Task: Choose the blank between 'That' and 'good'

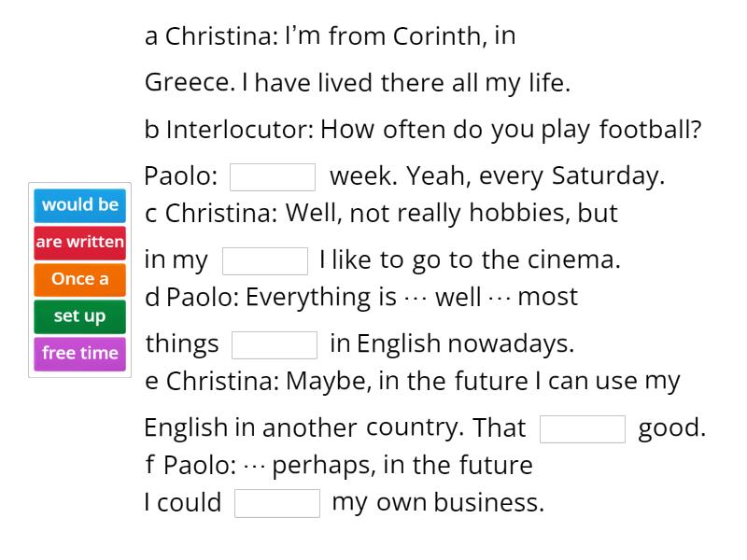Action: [583, 428]
